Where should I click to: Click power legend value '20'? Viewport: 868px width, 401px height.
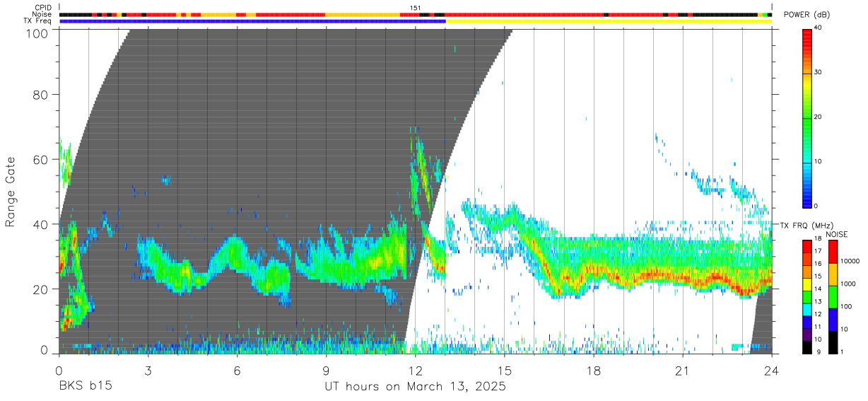819,117
